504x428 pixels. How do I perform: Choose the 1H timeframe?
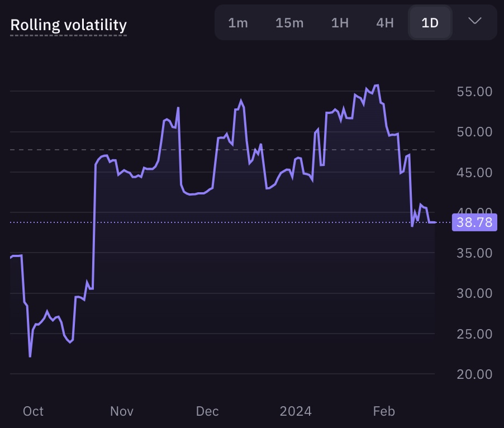click(x=340, y=23)
